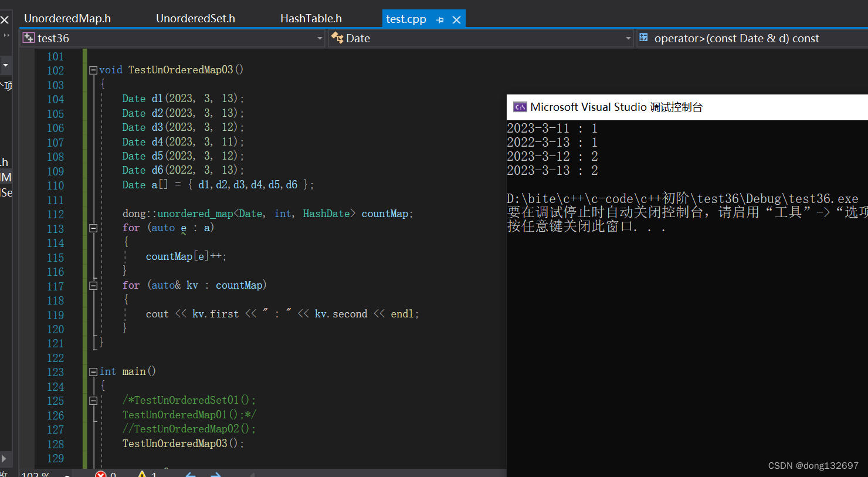The image size is (868, 477).
Task: Click the test36.exe path in console
Action: (683, 199)
